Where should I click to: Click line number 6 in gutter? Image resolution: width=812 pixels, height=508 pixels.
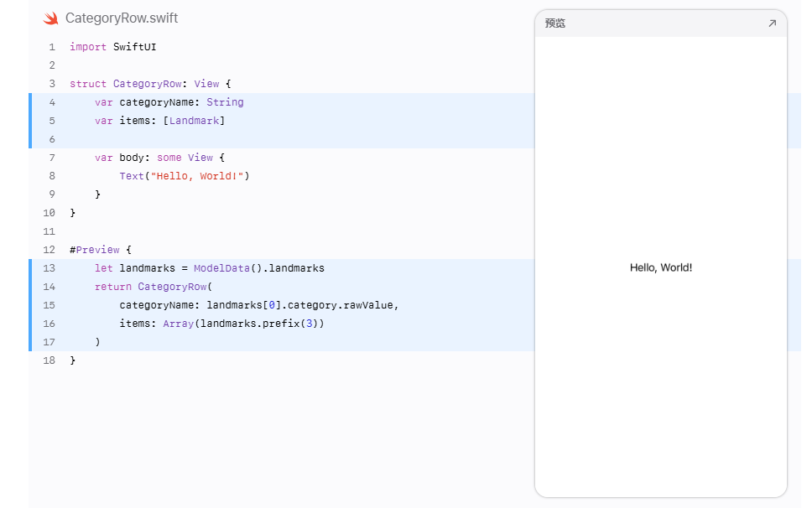click(52, 140)
